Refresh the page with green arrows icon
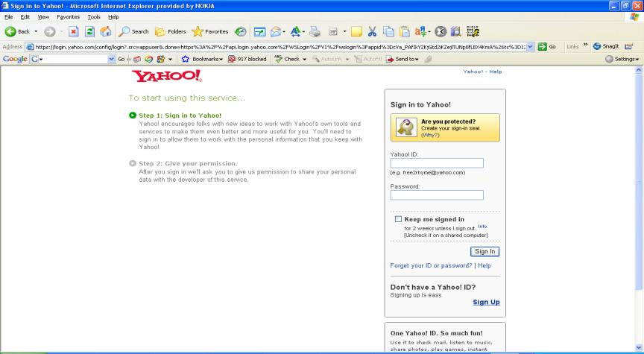This screenshot has width=644, height=354. tap(90, 31)
